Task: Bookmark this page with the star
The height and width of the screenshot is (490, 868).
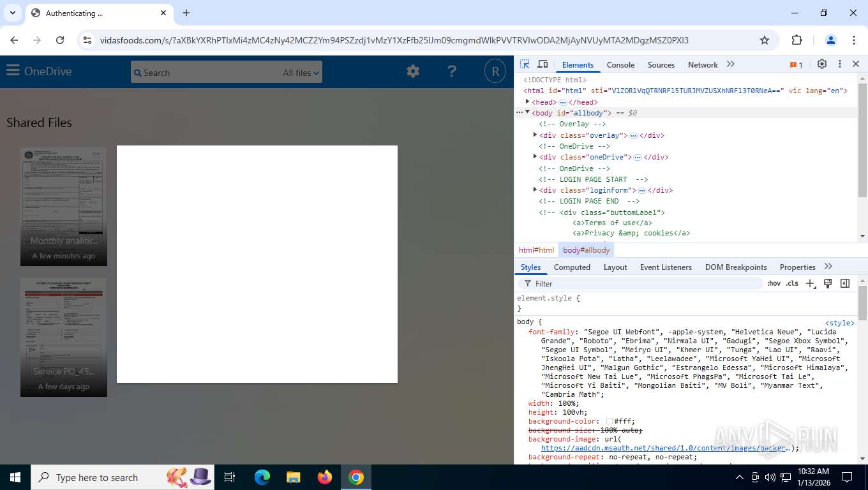Action: 765,40
